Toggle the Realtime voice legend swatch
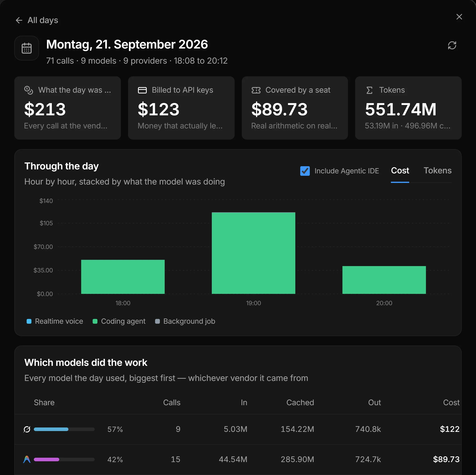Image resolution: width=476 pixels, height=475 pixels. [29, 322]
